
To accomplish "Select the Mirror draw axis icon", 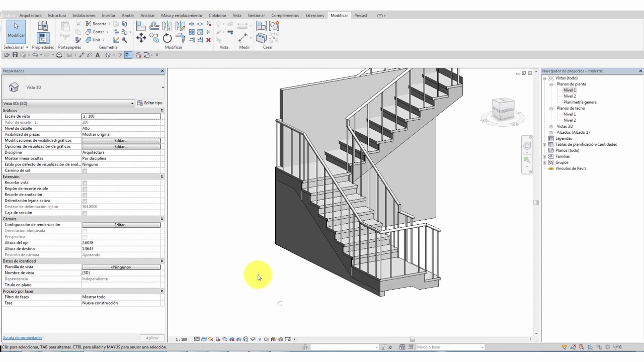I will point(180,25).
